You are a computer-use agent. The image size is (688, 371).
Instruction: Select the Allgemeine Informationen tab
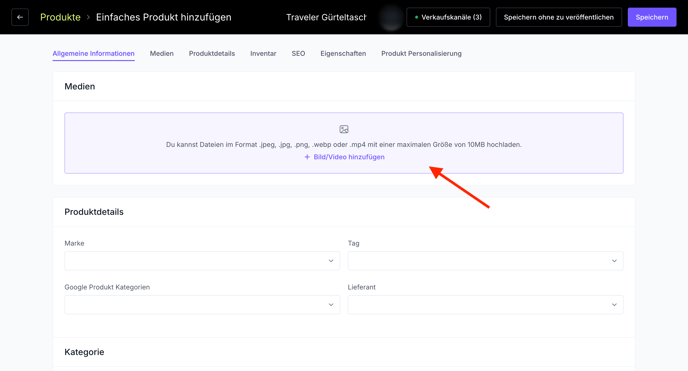point(93,54)
